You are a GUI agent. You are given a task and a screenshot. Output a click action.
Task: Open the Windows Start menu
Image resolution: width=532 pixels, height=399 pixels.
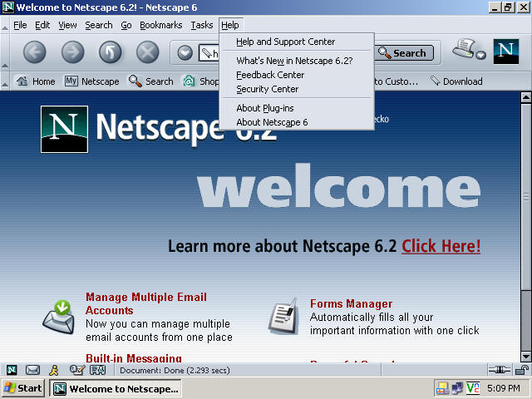click(22, 388)
